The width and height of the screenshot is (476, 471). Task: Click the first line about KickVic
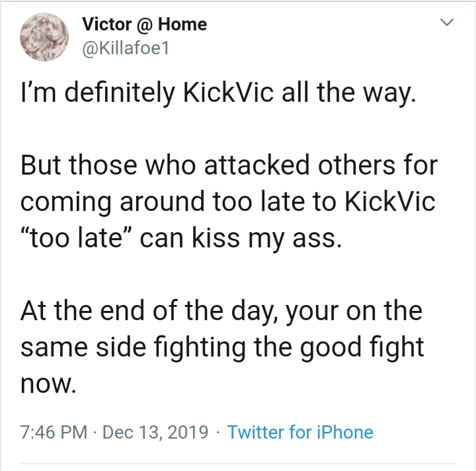coord(218,93)
